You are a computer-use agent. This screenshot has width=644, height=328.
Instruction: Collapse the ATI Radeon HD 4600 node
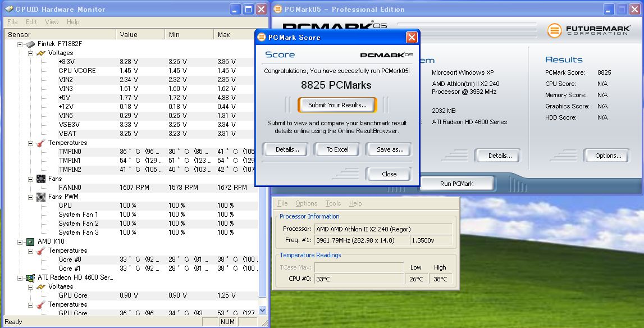pyautogui.click(x=20, y=278)
